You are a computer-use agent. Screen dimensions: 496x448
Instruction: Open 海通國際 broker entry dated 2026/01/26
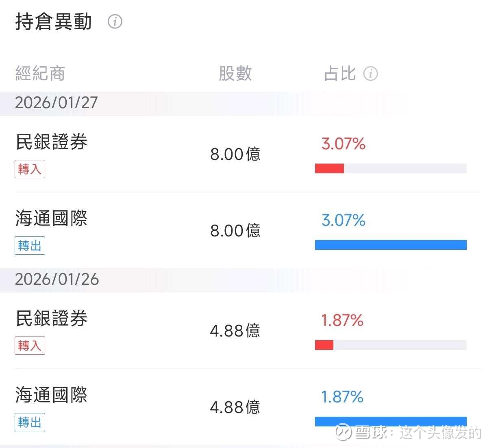pyautogui.click(x=52, y=395)
